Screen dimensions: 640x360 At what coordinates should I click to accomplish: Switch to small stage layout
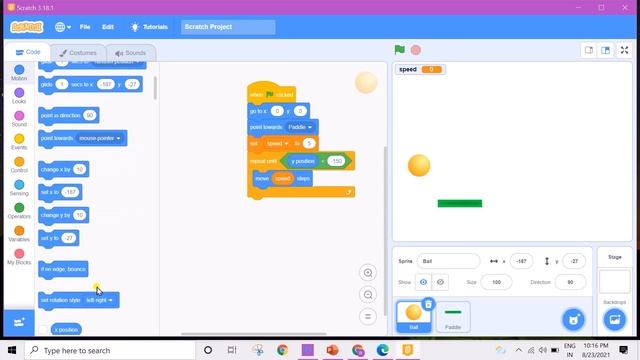point(589,50)
